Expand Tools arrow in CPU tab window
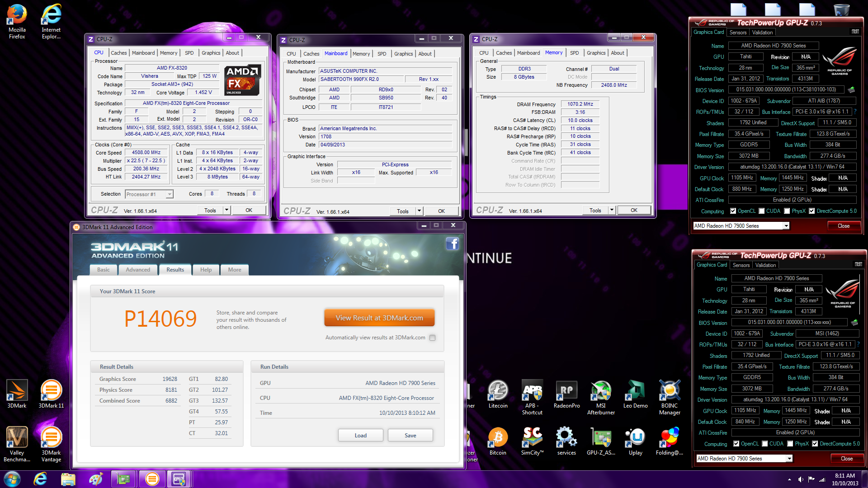Screen dimensions: 868x488 [226, 210]
